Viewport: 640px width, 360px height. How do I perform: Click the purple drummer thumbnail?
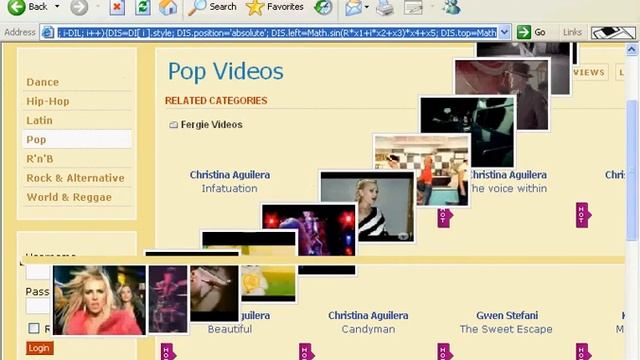[168, 299]
